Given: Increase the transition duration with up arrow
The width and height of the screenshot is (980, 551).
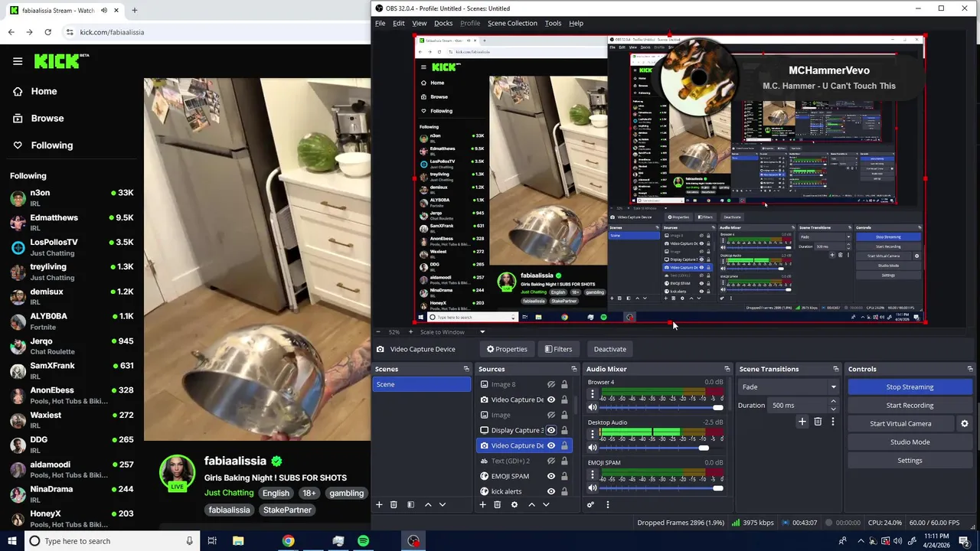Looking at the screenshot, I should click(833, 402).
